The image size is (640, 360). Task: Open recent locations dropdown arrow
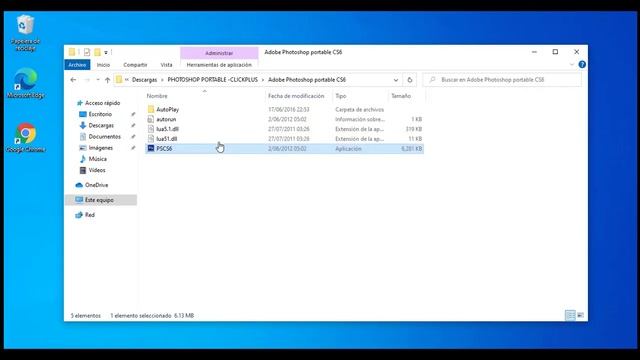coord(98,80)
